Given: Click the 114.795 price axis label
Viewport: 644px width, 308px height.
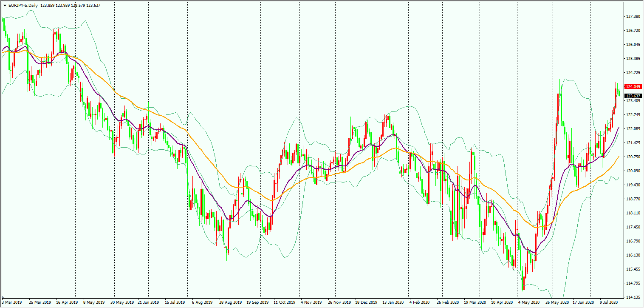Looking at the screenshot, I should point(633,283).
